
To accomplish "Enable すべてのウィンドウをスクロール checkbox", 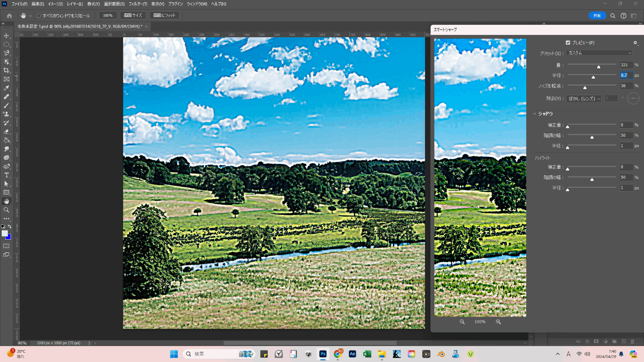I will click(x=39, y=16).
